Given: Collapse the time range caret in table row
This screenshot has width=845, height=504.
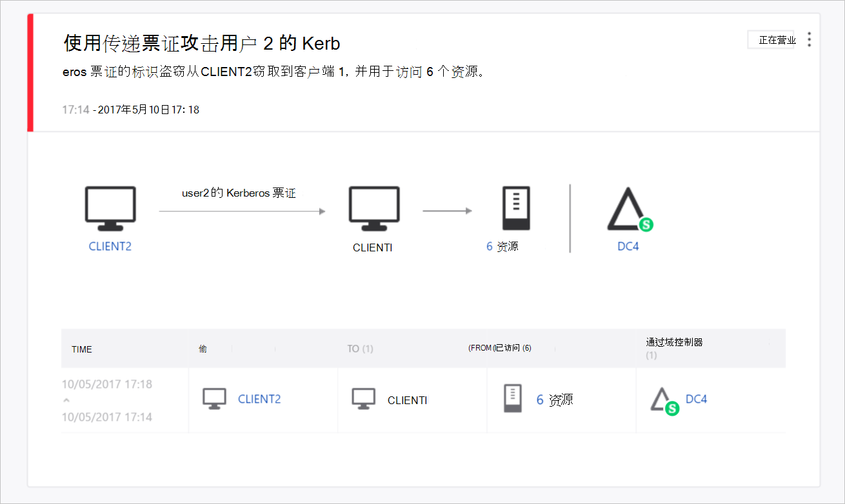Looking at the screenshot, I should [66, 400].
